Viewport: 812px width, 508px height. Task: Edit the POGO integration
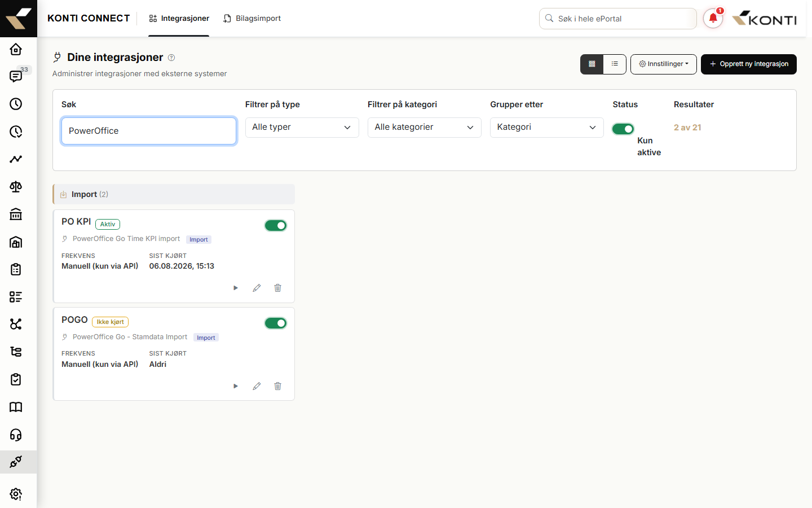click(257, 386)
